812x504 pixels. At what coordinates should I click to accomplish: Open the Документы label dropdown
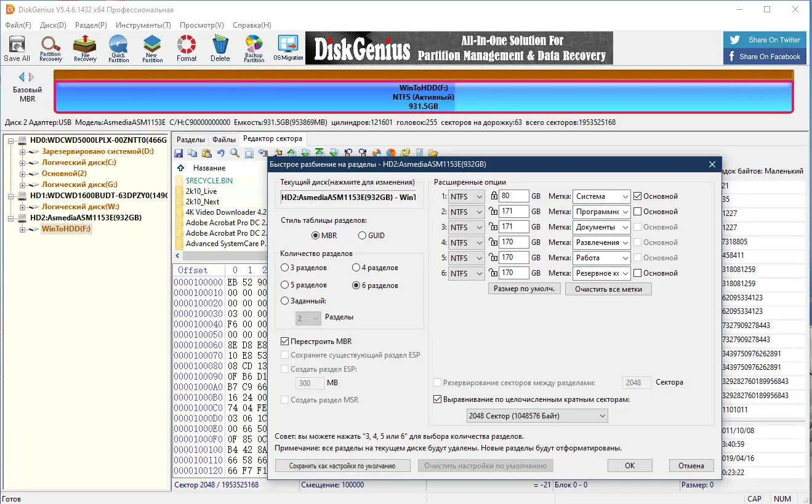(601, 227)
